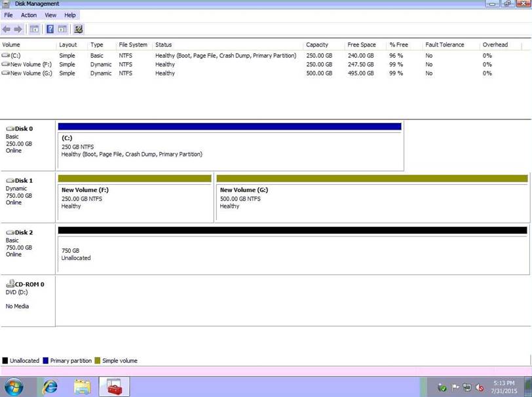The width and height of the screenshot is (532, 397).
Task: Open the File menu
Action: pyautogui.click(x=9, y=15)
